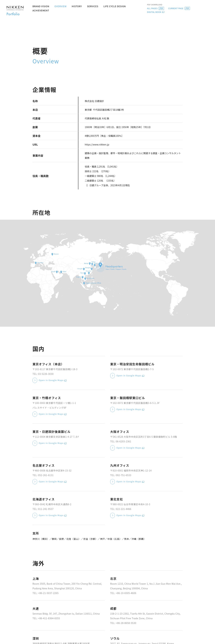Open SERVICES menu item
The height and width of the screenshot is (644, 215).
(93, 6)
